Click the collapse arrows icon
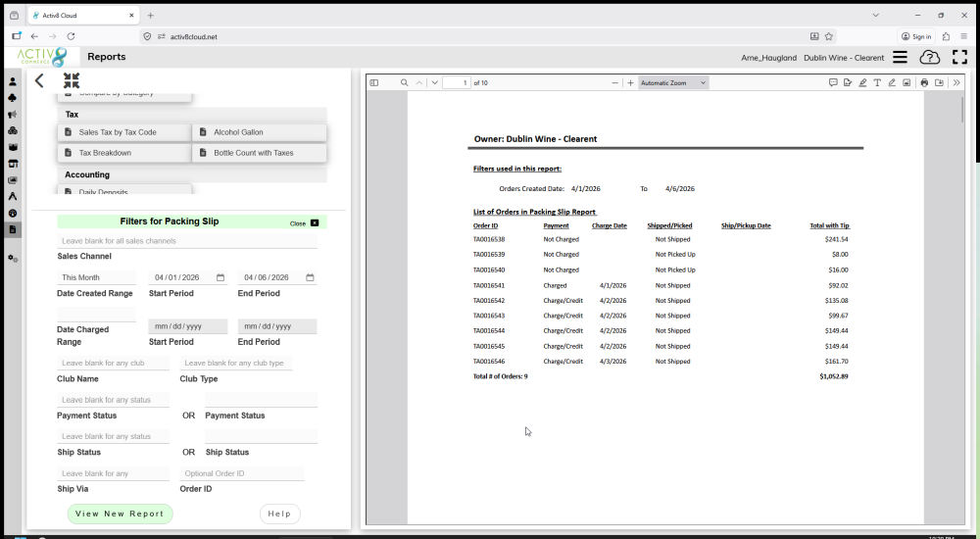The height and width of the screenshot is (539, 980). [x=72, y=80]
